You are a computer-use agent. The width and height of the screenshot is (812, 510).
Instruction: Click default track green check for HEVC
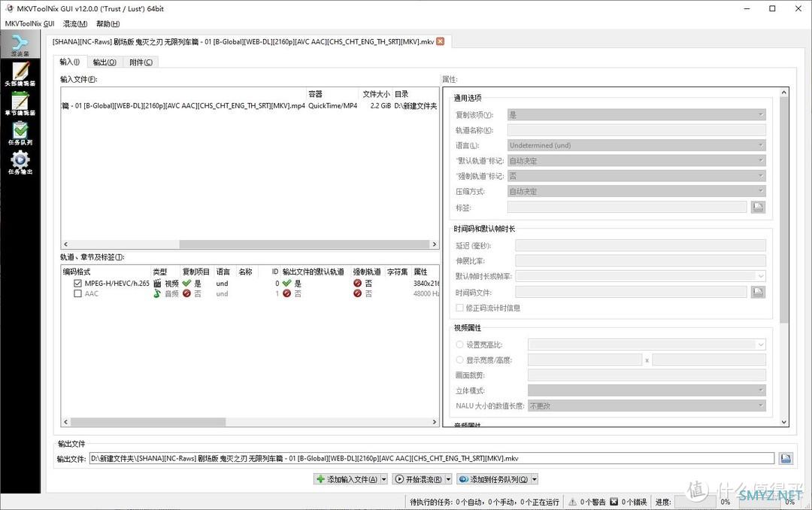(287, 284)
